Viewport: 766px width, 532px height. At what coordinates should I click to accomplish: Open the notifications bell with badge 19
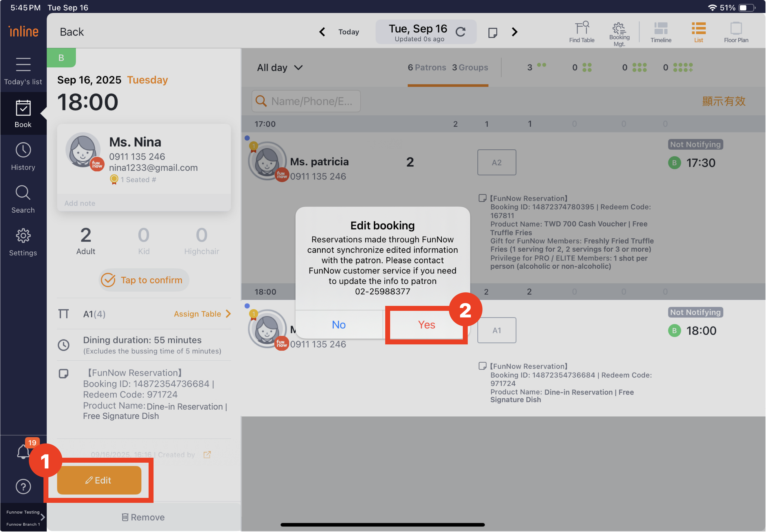coord(23,452)
